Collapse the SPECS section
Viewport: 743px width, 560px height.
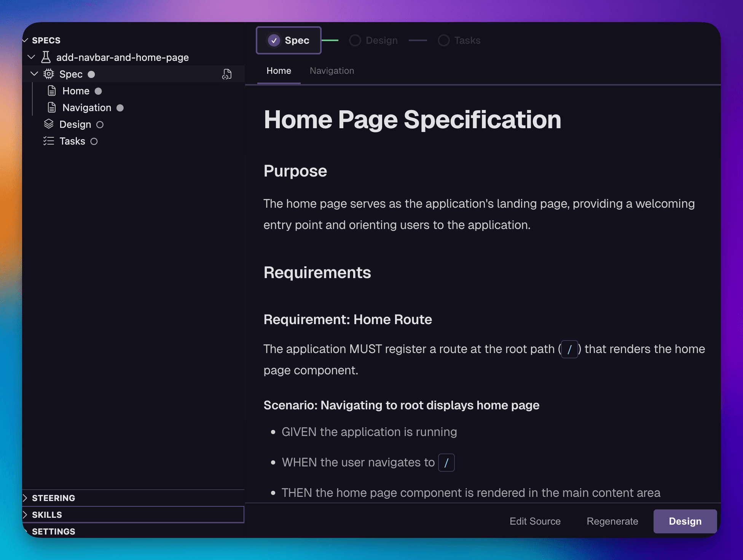[25, 40]
